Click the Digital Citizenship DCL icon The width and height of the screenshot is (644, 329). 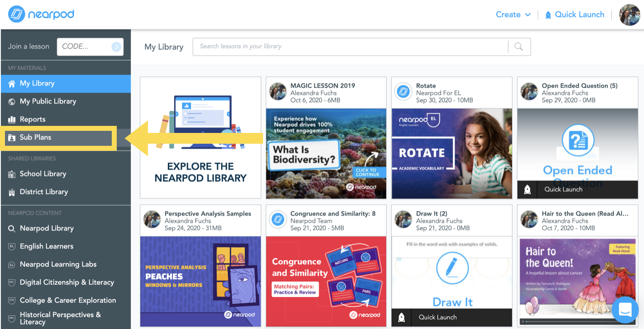pos(12,282)
